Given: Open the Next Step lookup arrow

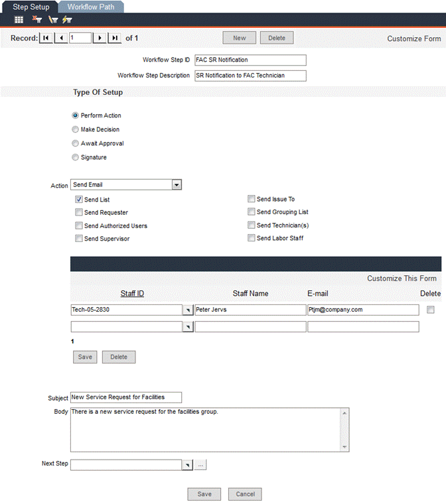Looking at the screenshot, I should pyautogui.click(x=188, y=465).
